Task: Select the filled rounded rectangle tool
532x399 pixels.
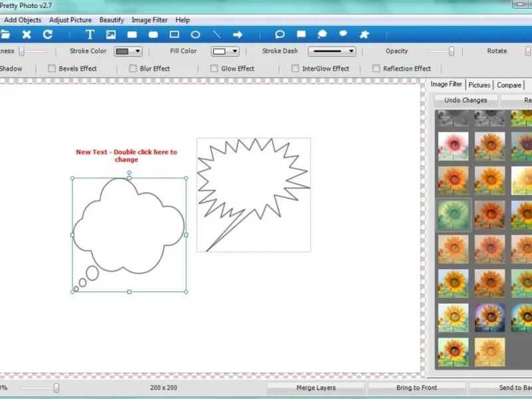Action: tap(153, 35)
